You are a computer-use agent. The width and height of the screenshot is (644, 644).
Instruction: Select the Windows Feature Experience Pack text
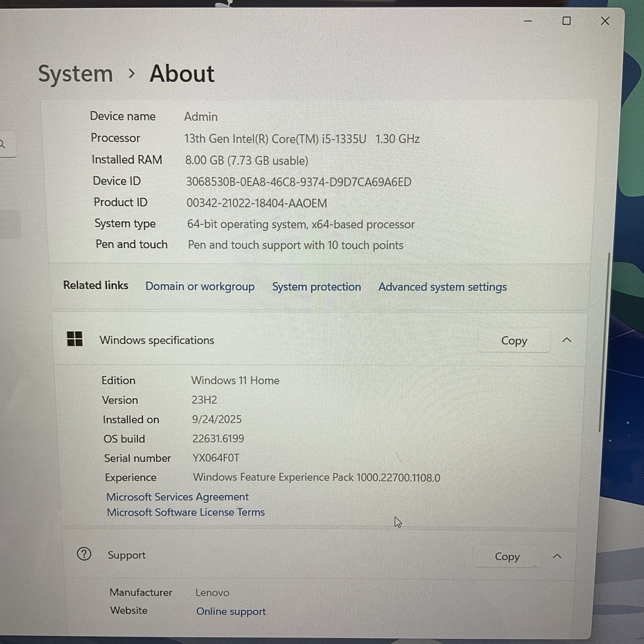[317, 477]
